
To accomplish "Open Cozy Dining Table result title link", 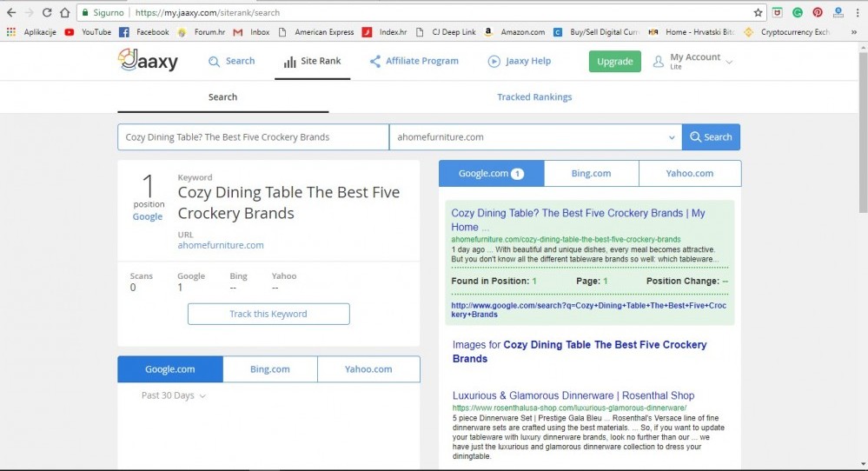I will pos(578,220).
